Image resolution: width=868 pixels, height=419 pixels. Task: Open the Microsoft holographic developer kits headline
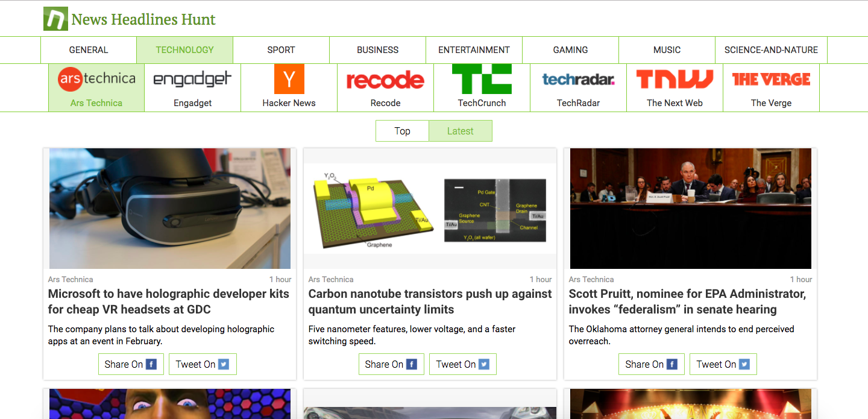tap(169, 301)
